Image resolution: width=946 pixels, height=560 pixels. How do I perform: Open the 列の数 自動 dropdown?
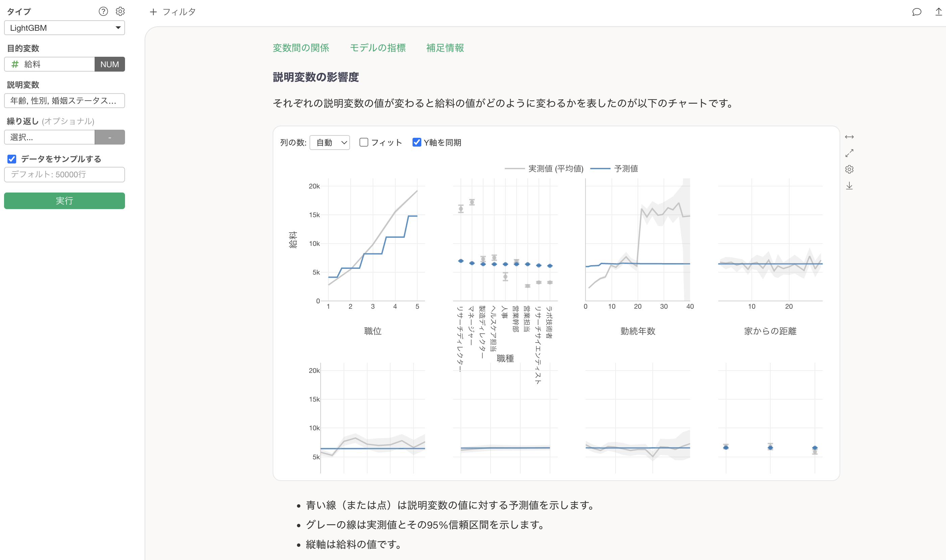click(x=329, y=143)
